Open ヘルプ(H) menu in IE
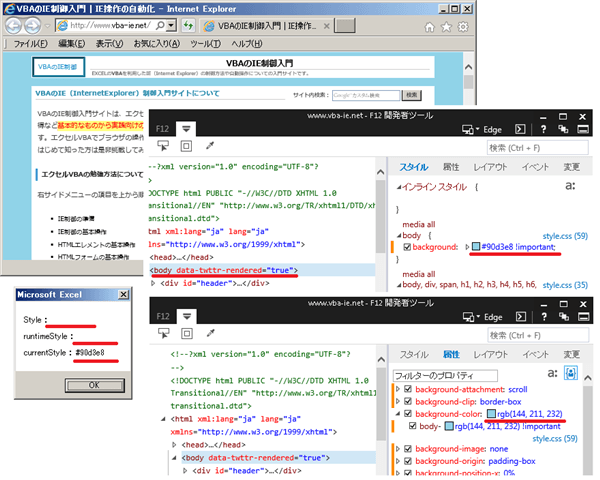The height and width of the screenshot is (480, 600). click(247, 44)
